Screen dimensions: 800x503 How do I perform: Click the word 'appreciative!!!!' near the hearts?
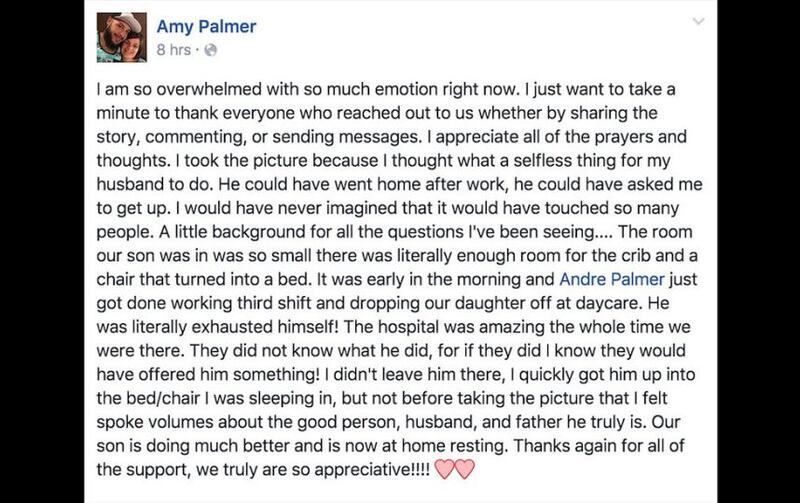(372, 470)
